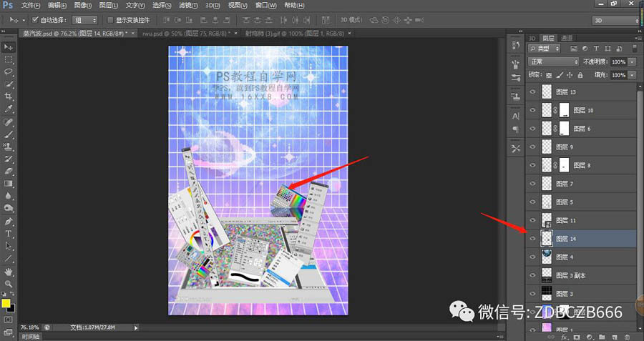Viewport: 644px width, 341px height.
Task: Open the 图像 menu
Action: click(x=83, y=6)
